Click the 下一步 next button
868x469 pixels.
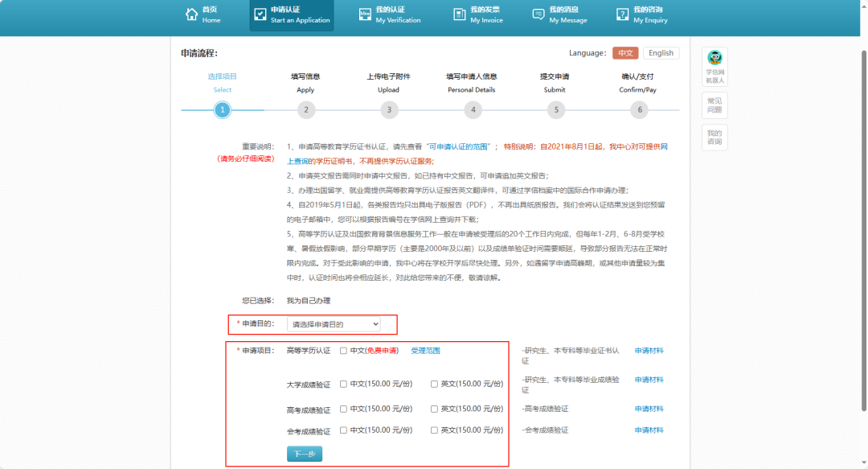tap(305, 454)
